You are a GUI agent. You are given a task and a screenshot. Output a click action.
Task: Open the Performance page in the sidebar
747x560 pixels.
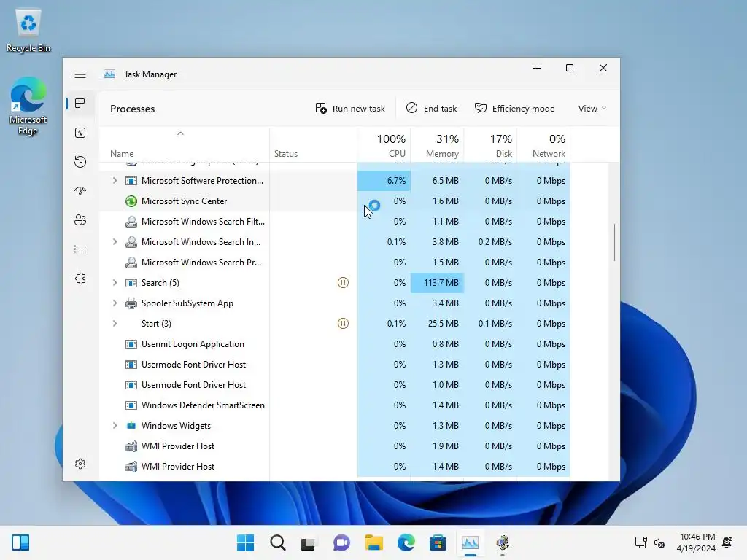pos(80,133)
